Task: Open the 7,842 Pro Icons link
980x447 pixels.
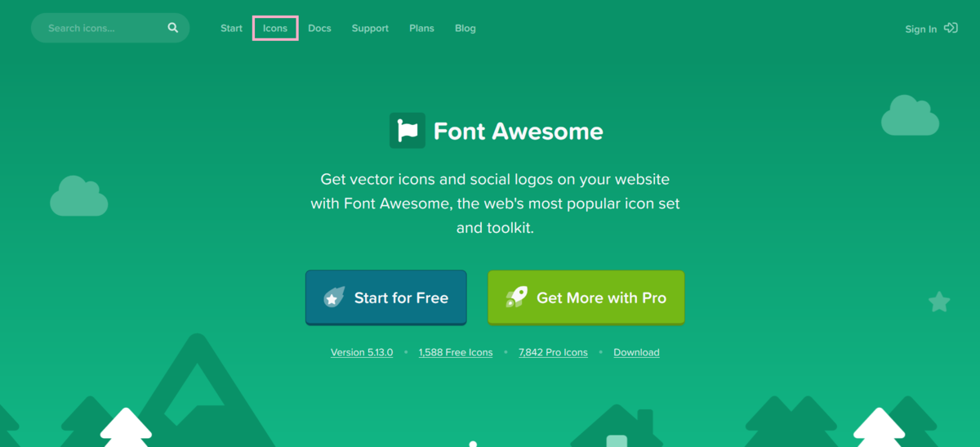Action: [553, 353]
